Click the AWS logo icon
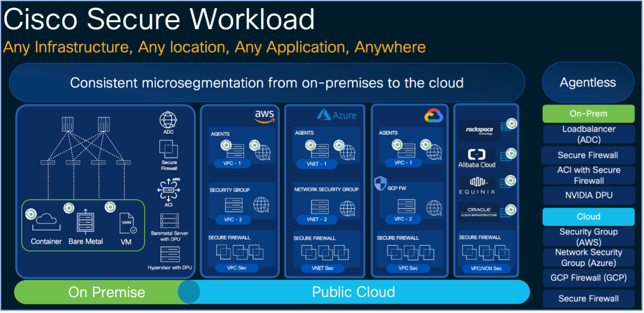Screen dimensions: 644x313 (265, 116)
